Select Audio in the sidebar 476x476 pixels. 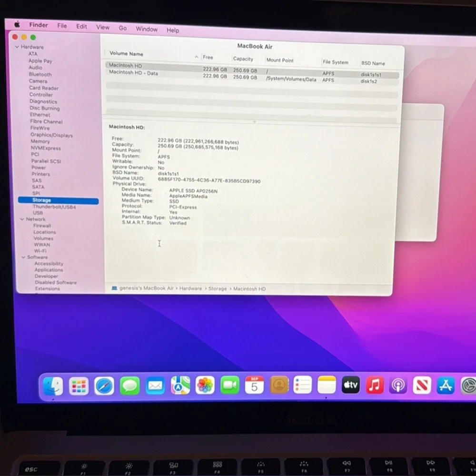click(x=36, y=68)
